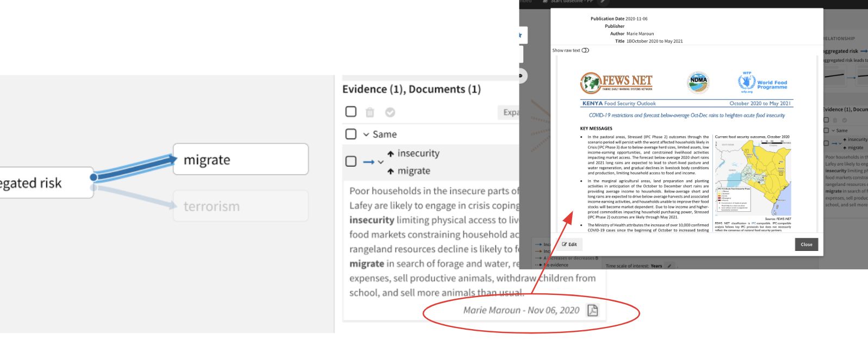Select the migrate node in the graph
868x340 pixels.
(240, 159)
